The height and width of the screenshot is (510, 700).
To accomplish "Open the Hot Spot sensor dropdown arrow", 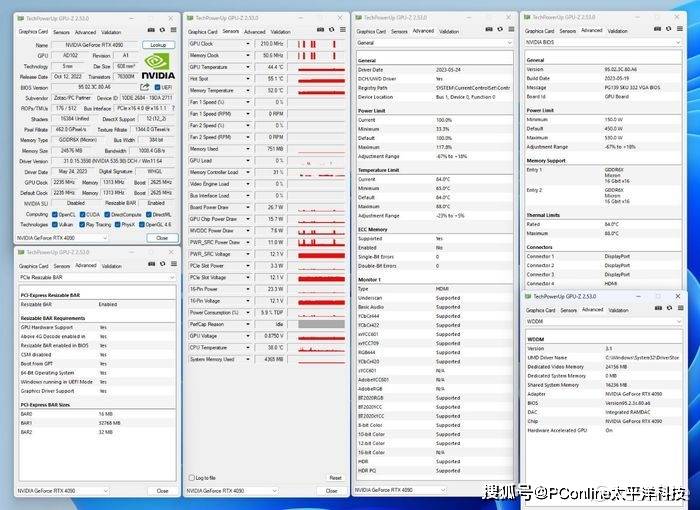I will tap(248, 79).
